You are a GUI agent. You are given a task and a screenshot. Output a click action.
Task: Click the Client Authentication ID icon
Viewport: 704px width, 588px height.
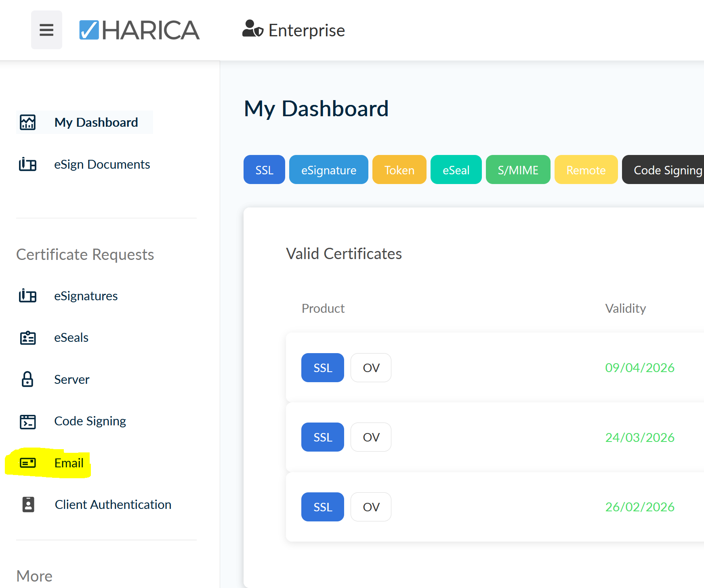(x=28, y=504)
